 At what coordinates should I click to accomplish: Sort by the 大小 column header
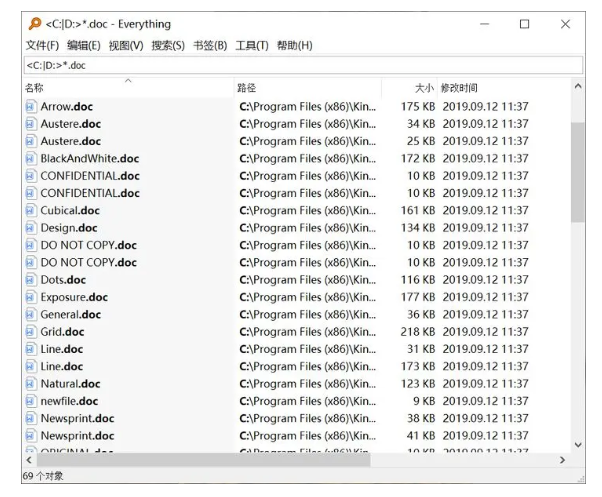409,88
